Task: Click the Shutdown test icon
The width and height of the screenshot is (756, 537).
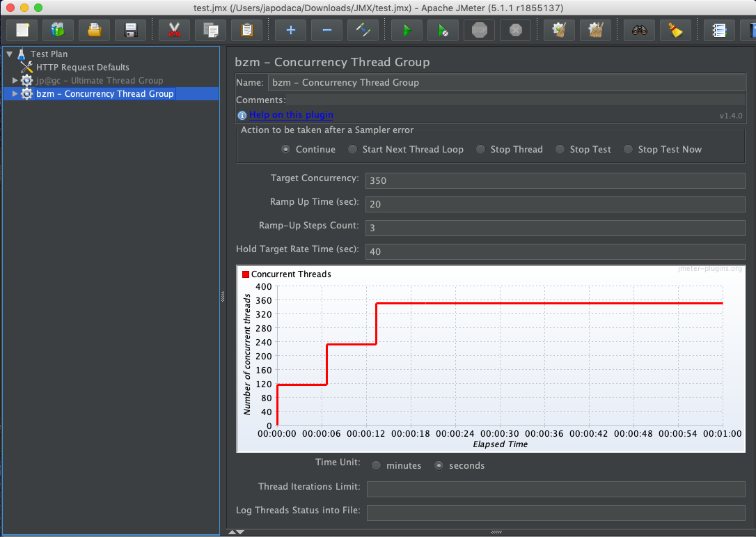Action: coord(515,30)
